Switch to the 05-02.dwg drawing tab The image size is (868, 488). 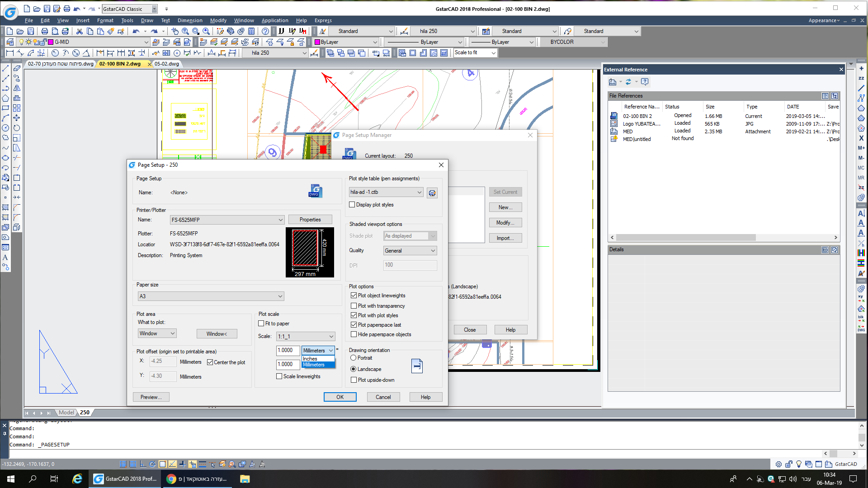[x=167, y=64]
